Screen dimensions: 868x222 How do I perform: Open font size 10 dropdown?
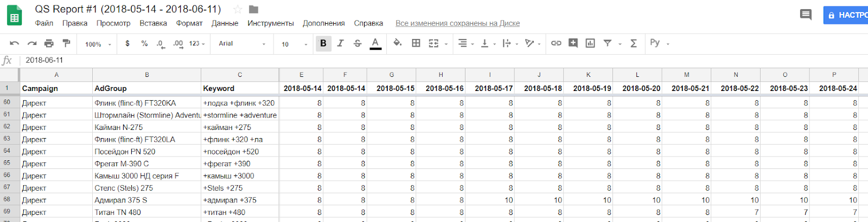(x=295, y=44)
